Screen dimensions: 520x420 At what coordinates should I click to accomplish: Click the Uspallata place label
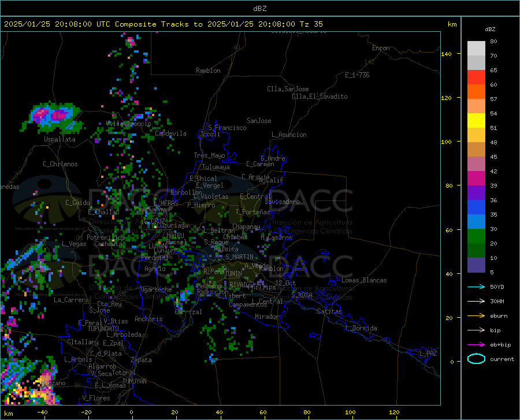tap(60, 139)
